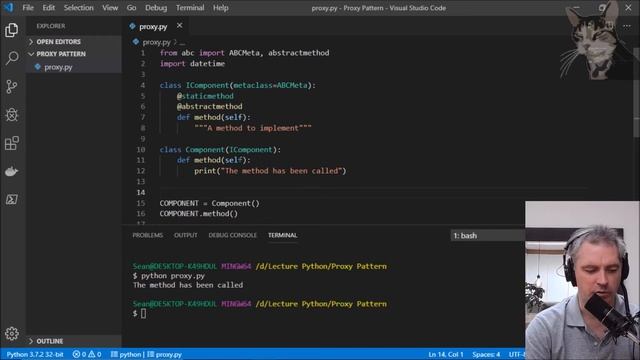Click Spaces: 4 indentation setting

tap(486, 354)
